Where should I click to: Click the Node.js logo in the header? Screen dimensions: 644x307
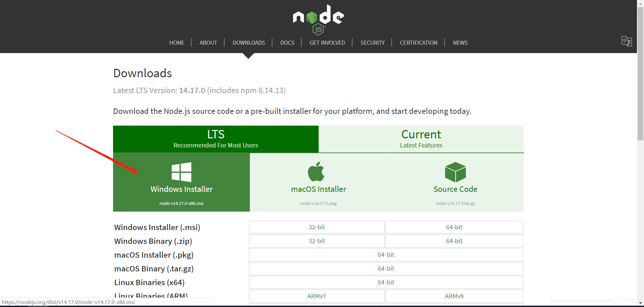point(318,20)
